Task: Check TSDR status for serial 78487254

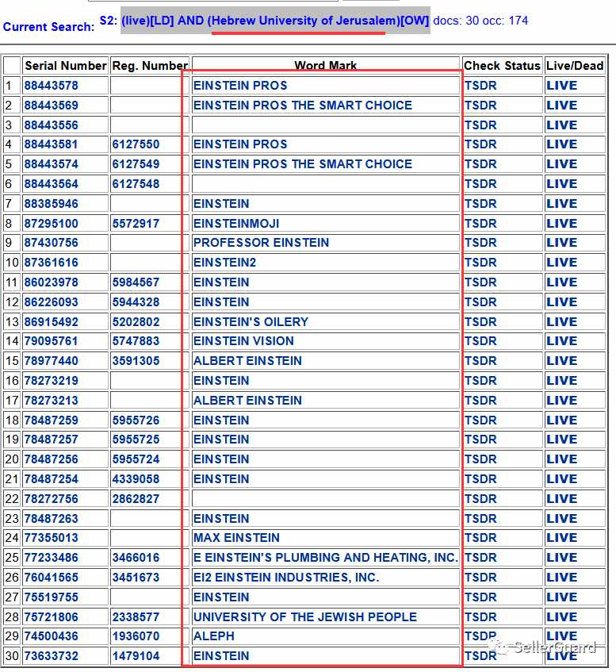Action: tap(480, 478)
